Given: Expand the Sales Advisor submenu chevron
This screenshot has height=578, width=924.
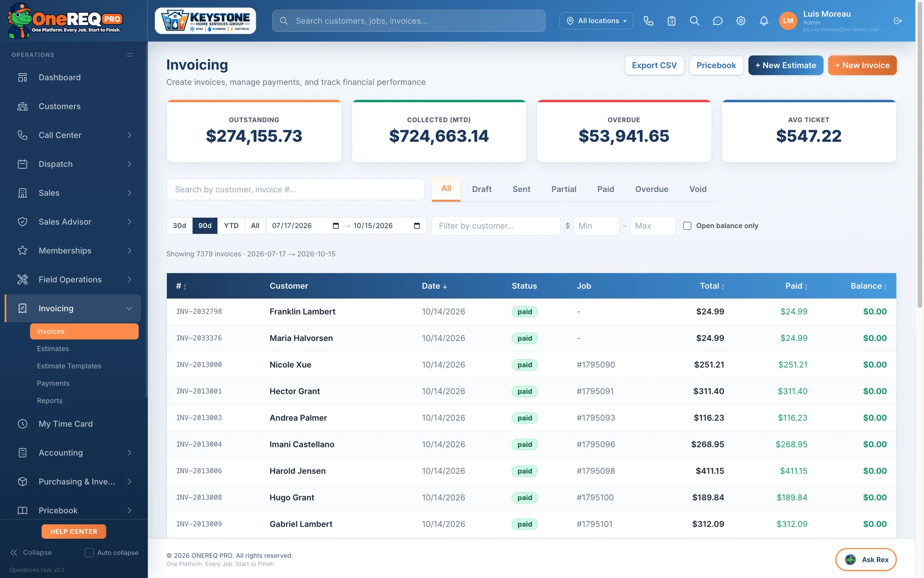Looking at the screenshot, I should [x=129, y=222].
